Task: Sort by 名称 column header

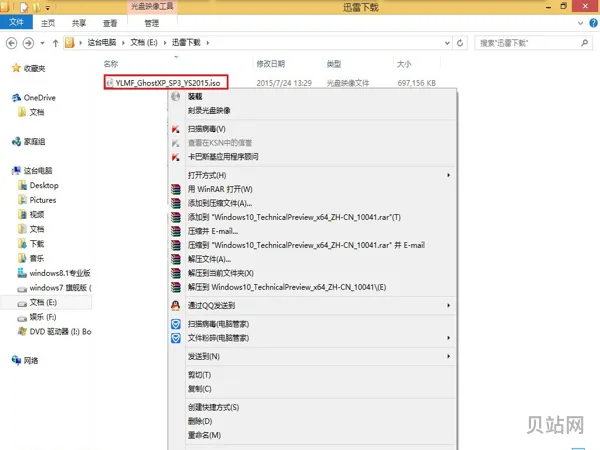Action: click(111, 64)
